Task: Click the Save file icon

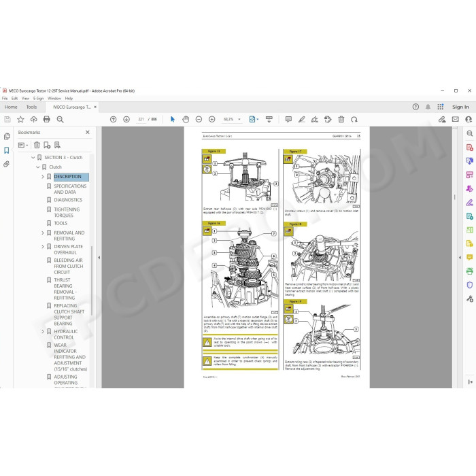Action: pyautogui.click(x=7, y=119)
